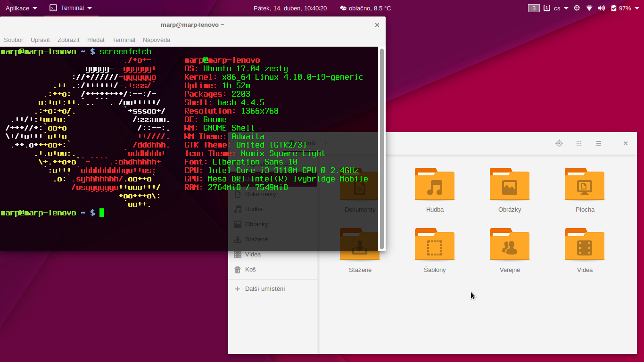The width and height of the screenshot is (644, 362).
Task: Open the Soubor menu in terminal
Action: pyautogui.click(x=13, y=40)
